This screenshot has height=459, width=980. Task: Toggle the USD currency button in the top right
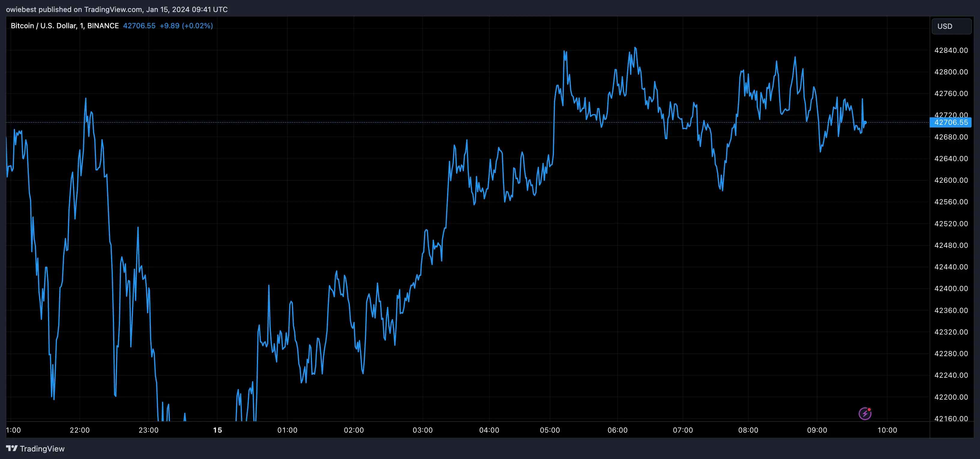tap(951, 26)
